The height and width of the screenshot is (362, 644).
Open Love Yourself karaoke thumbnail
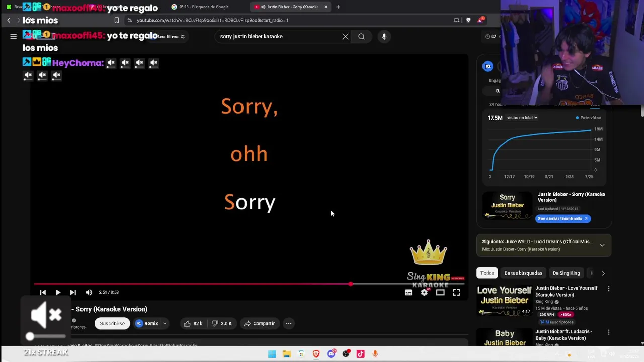coord(505,300)
